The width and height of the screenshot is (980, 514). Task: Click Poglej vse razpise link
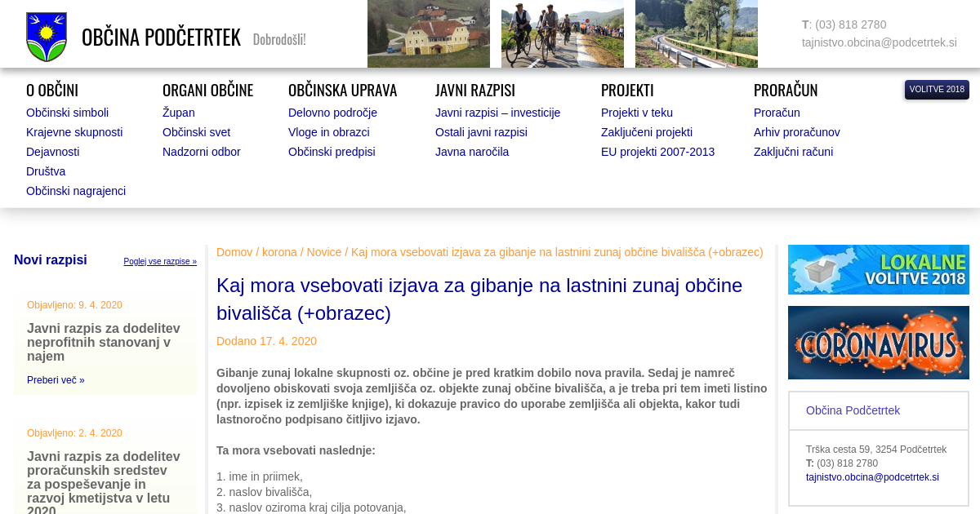tap(160, 262)
